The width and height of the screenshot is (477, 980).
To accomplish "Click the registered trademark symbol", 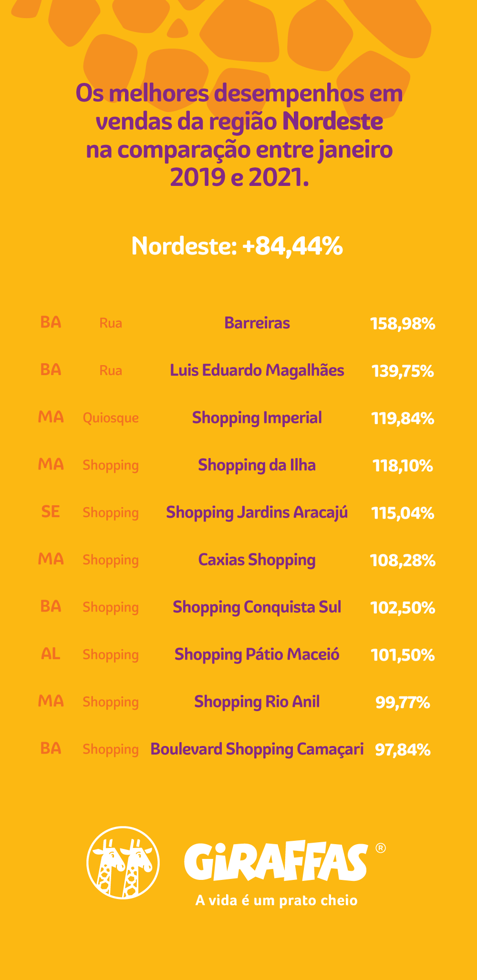I will (x=381, y=848).
